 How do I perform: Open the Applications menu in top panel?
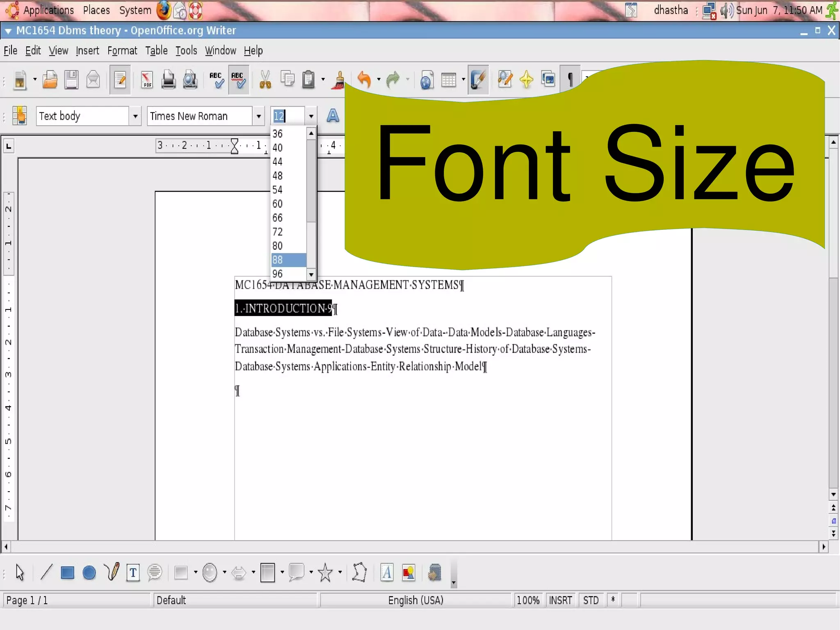48,10
